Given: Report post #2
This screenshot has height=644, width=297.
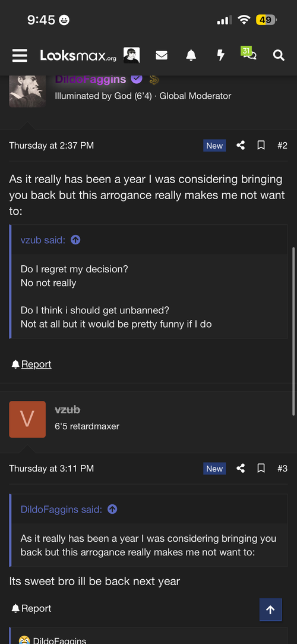Looking at the screenshot, I should coord(31,365).
